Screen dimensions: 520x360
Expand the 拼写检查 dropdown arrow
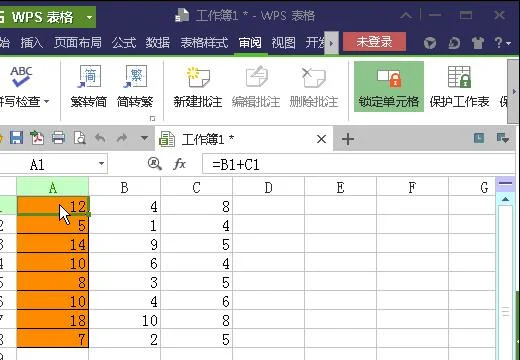coord(47,101)
